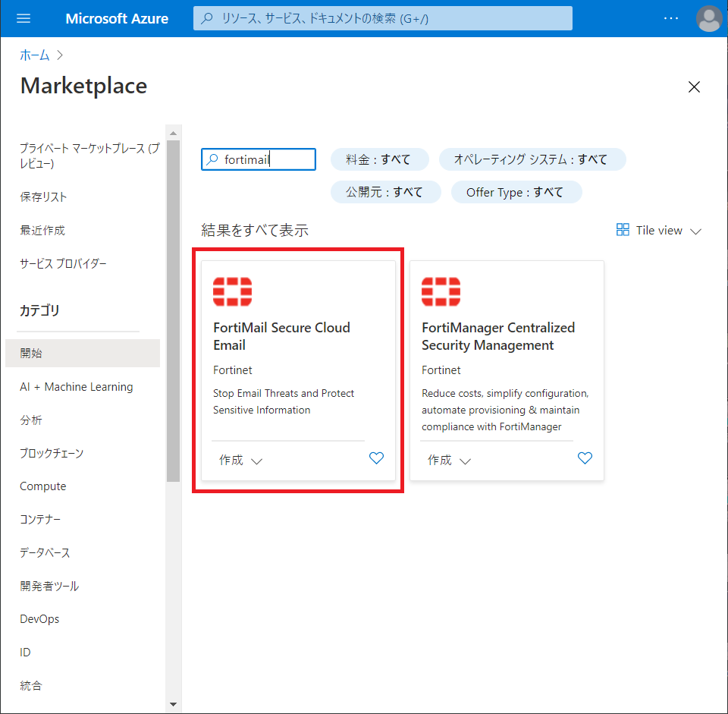This screenshot has height=714, width=728.
Task: Select the コンテナー category
Action: tap(40, 519)
